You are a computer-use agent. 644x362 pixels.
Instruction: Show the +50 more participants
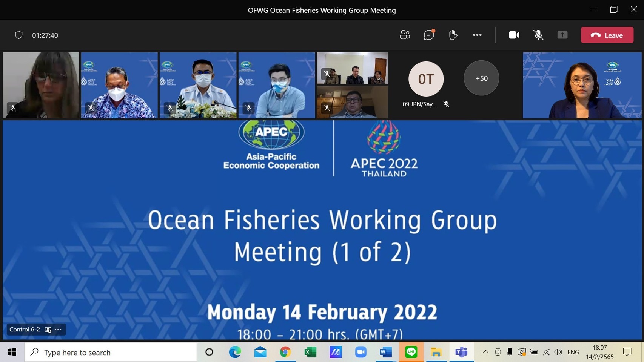pyautogui.click(x=481, y=78)
